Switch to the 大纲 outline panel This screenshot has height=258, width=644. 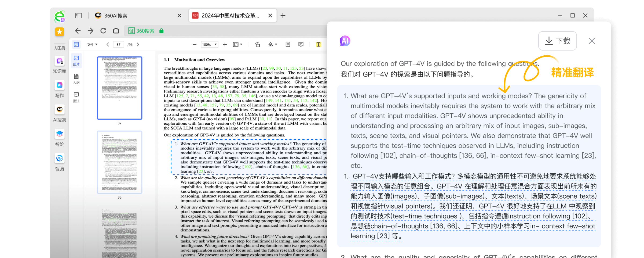76,79
